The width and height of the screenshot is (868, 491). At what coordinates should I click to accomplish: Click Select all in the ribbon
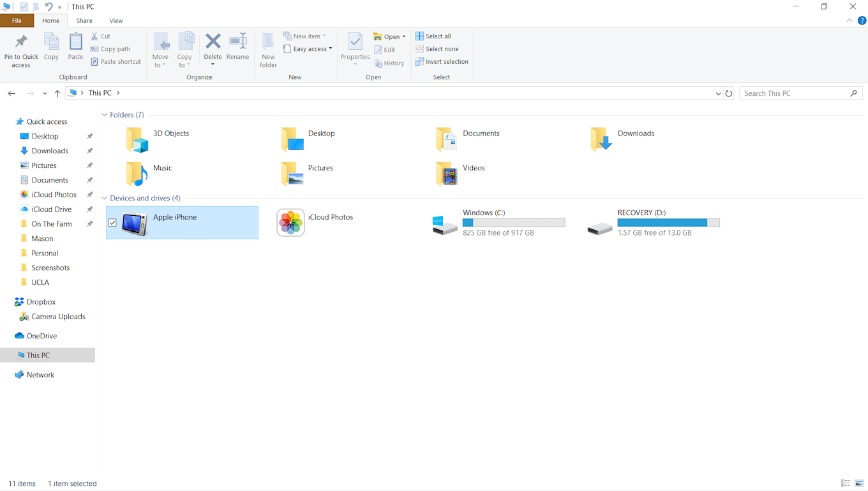click(433, 36)
